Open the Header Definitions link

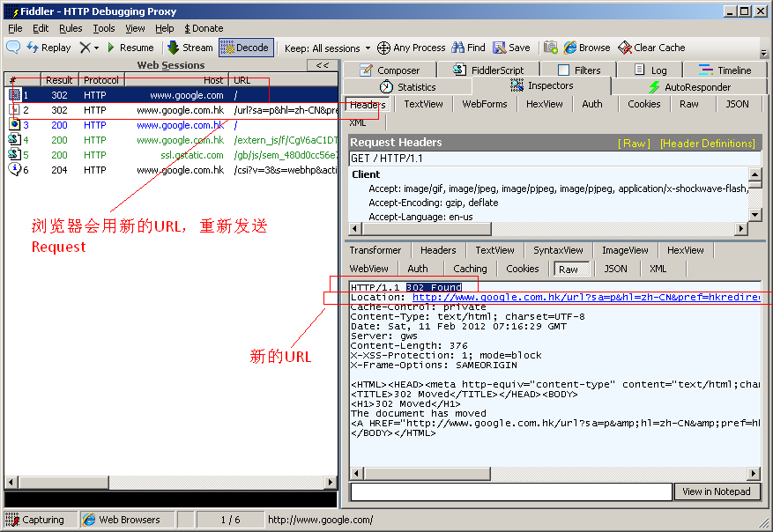click(707, 143)
